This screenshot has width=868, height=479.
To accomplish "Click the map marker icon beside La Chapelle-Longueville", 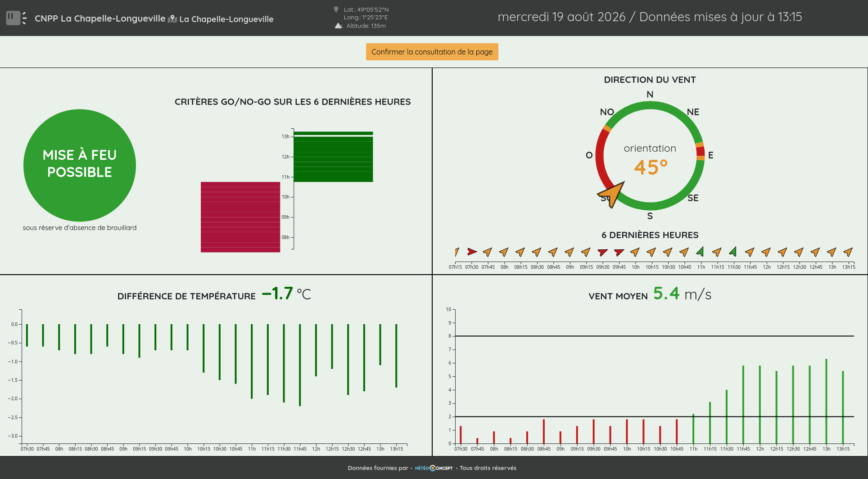I will (x=172, y=19).
